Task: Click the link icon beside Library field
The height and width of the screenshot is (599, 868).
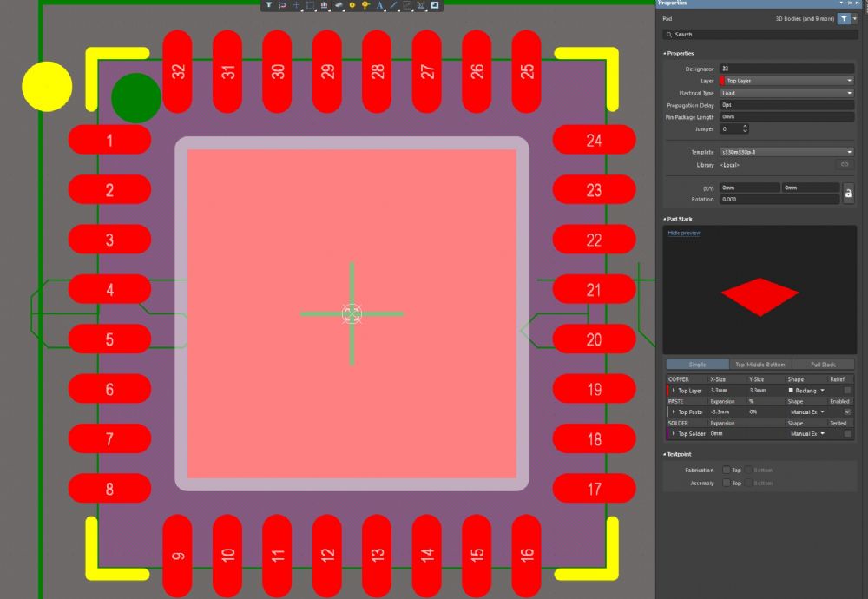Action: click(845, 164)
